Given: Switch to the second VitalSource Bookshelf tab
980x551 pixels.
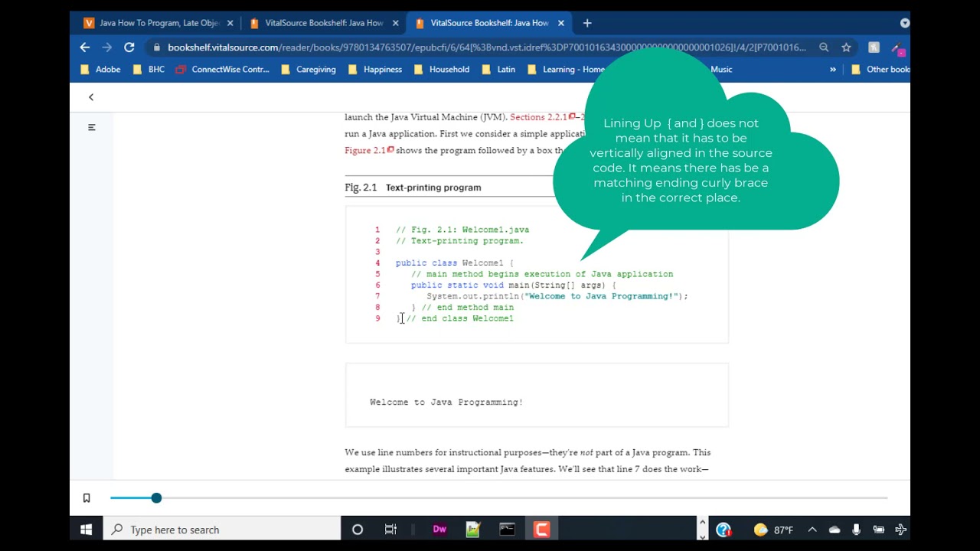Looking at the screenshot, I should pos(324,23).
